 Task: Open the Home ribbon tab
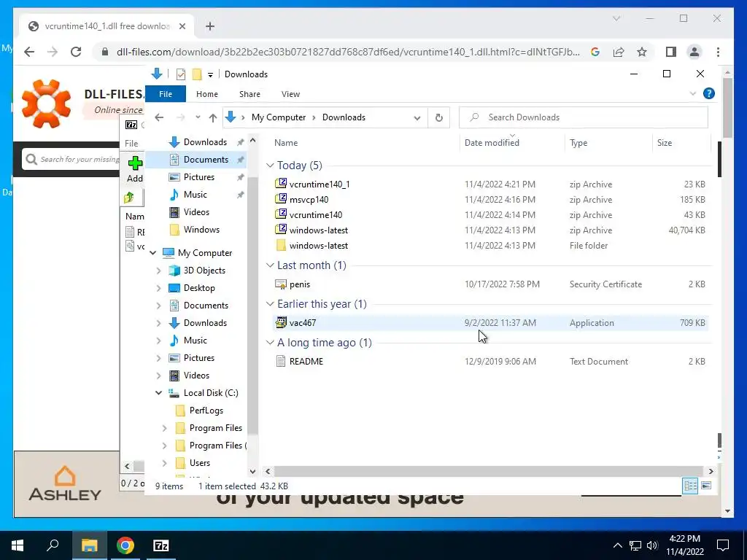[206, 94]
